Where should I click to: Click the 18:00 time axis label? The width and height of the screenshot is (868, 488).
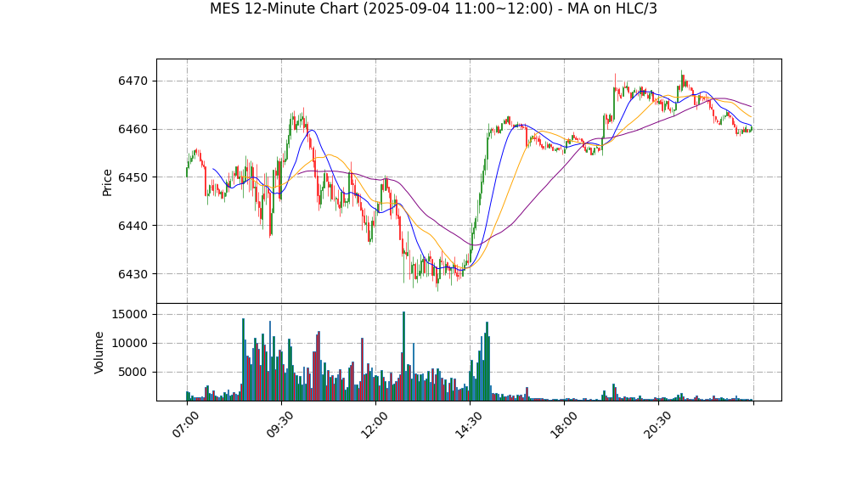(563, 425)
